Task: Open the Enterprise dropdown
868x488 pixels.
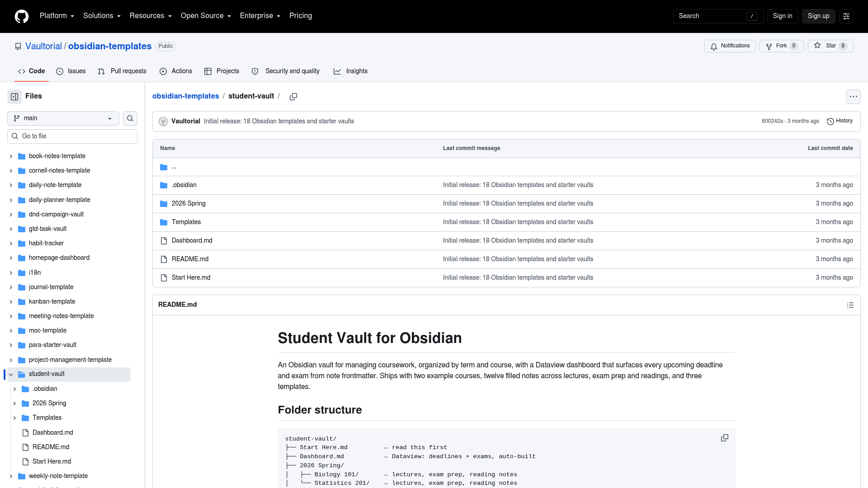Action: point(260,16)
